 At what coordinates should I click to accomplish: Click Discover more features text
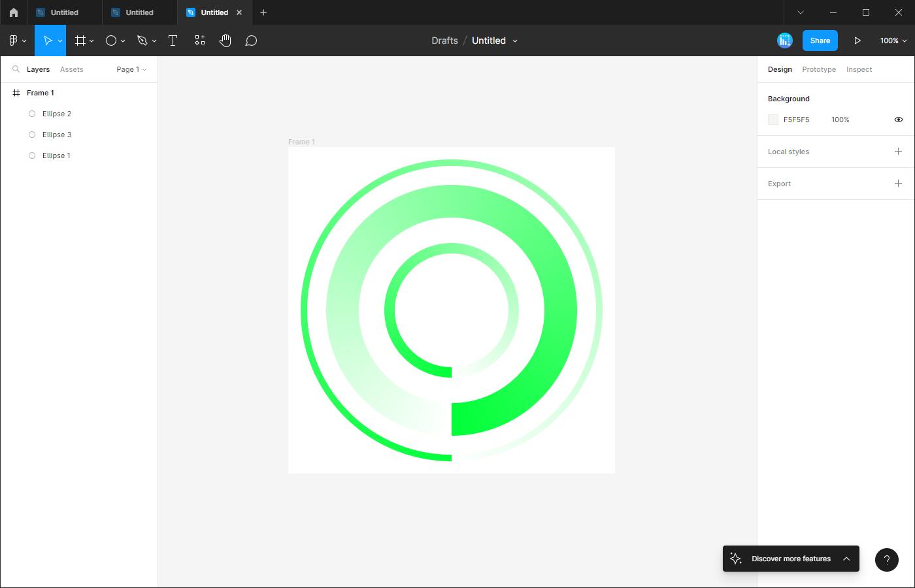pos(791,559)
